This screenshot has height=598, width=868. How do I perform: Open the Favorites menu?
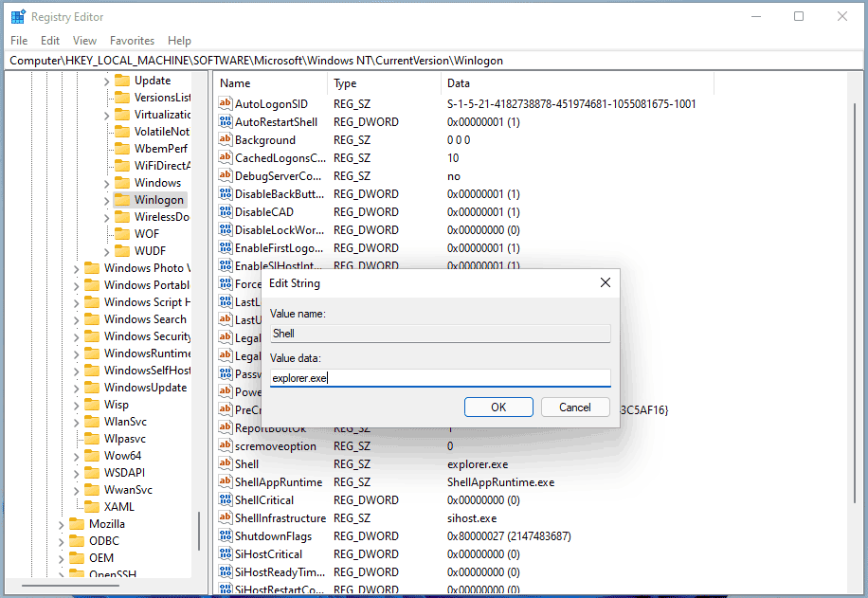click(x=132, y=40)
